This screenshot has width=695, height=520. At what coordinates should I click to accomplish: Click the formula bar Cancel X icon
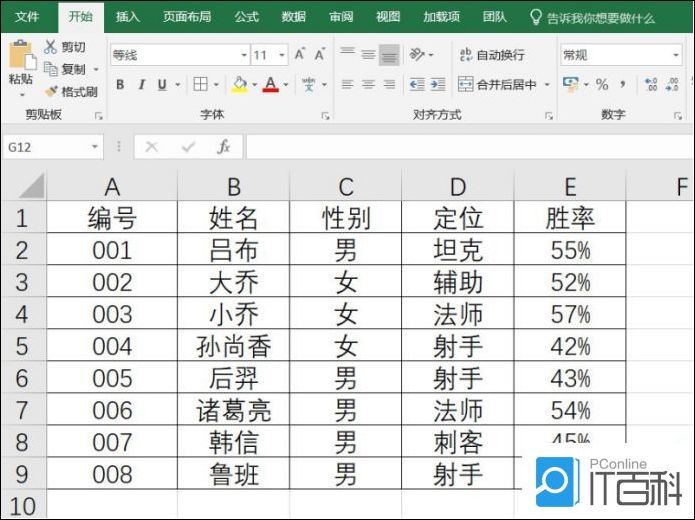click(152, 147)
